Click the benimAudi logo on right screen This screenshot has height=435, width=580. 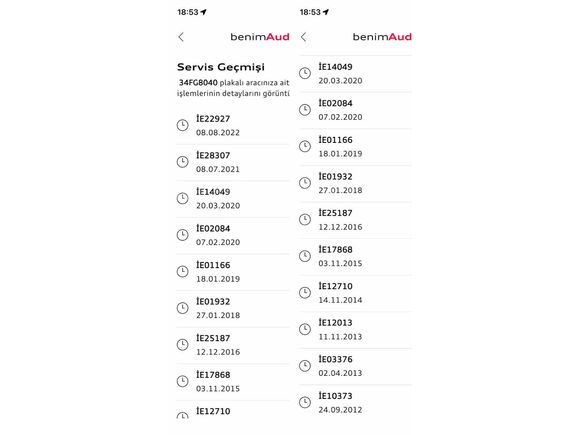click(x=382, y=37)
